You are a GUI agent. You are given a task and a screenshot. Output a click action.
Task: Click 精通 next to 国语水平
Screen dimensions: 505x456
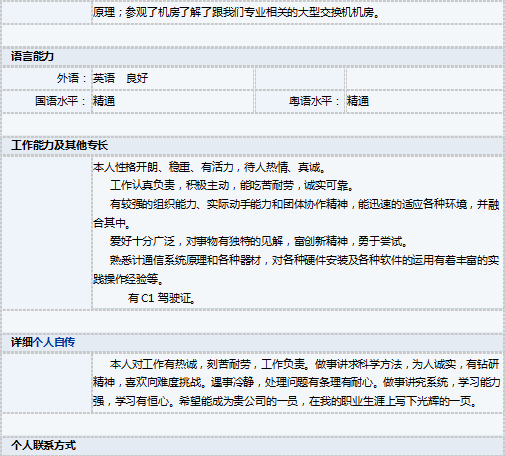104,101
